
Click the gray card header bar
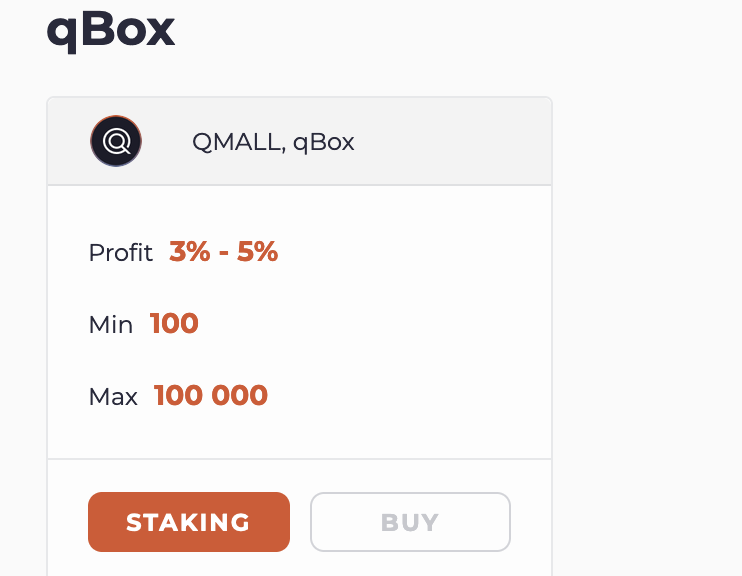(x=300, y=141)
